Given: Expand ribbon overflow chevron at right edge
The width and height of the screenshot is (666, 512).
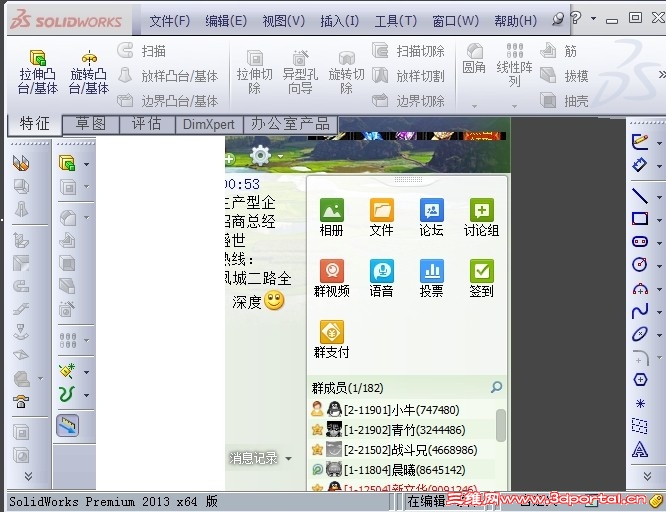Looking at the screenshot, I should (662, 74).
